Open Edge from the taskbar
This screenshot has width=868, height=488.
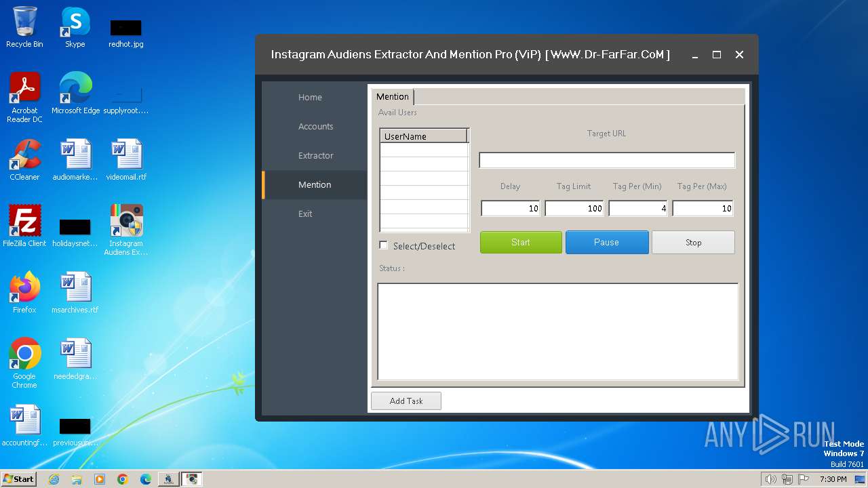coord(146,479)
